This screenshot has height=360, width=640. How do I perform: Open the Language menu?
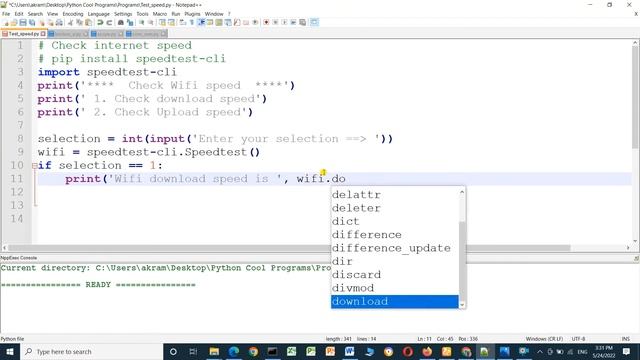pyautogui.click(x=98, y=14)
